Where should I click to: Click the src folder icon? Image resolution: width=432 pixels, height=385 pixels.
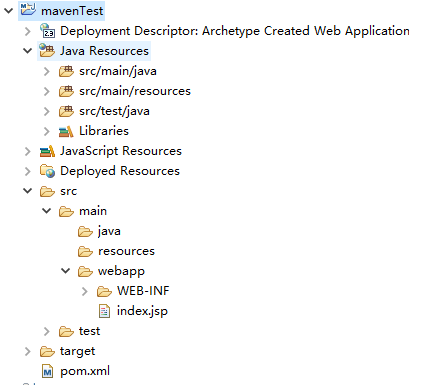tap(47, 191)
